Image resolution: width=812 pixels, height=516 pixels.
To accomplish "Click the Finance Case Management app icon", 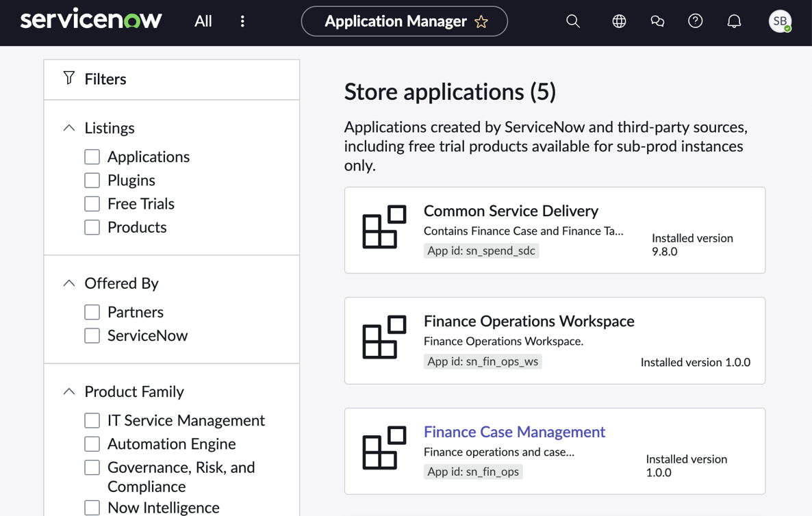I will click(384, 448).
